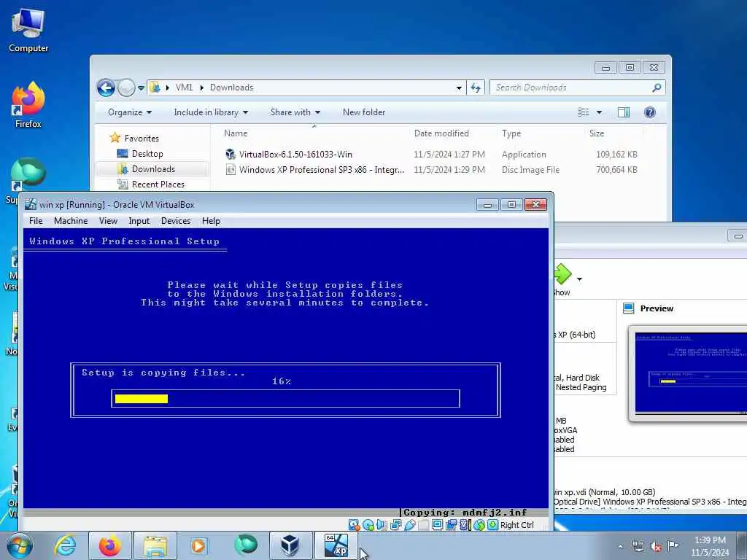Open the 'Include in library' dropdown
747x560 pixels.
tap(211, 112)
